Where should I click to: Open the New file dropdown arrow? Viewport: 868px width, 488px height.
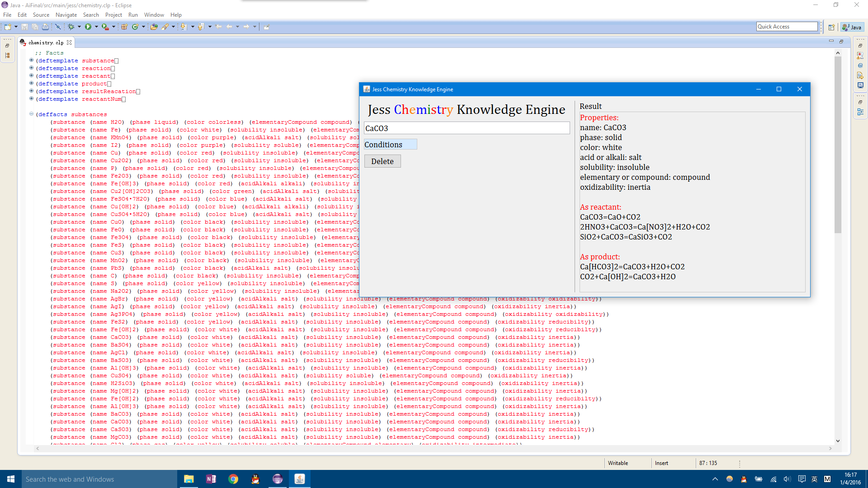tap(16, 27)
